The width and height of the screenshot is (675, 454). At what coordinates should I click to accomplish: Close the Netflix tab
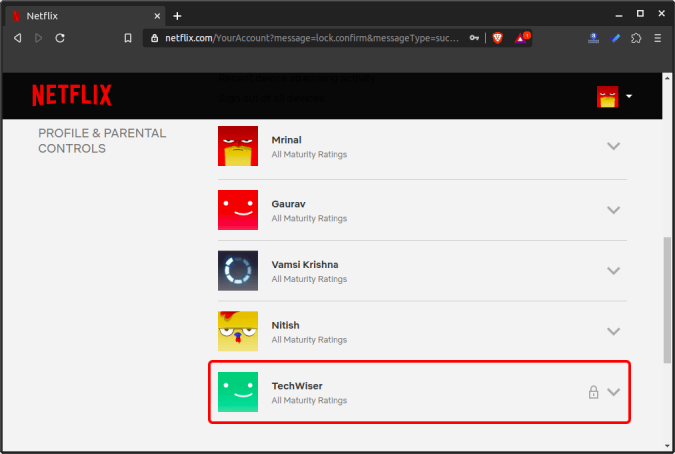[157, 16]
